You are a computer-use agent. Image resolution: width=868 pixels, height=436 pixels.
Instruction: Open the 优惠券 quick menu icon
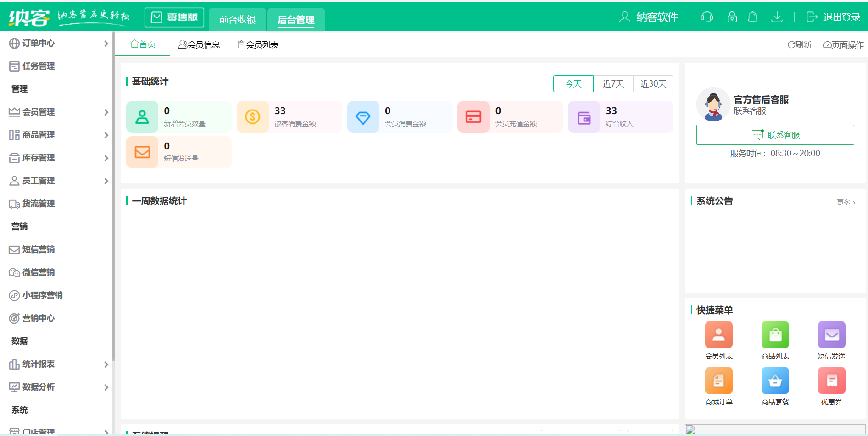pyautogui.click(x=831, y=381)
